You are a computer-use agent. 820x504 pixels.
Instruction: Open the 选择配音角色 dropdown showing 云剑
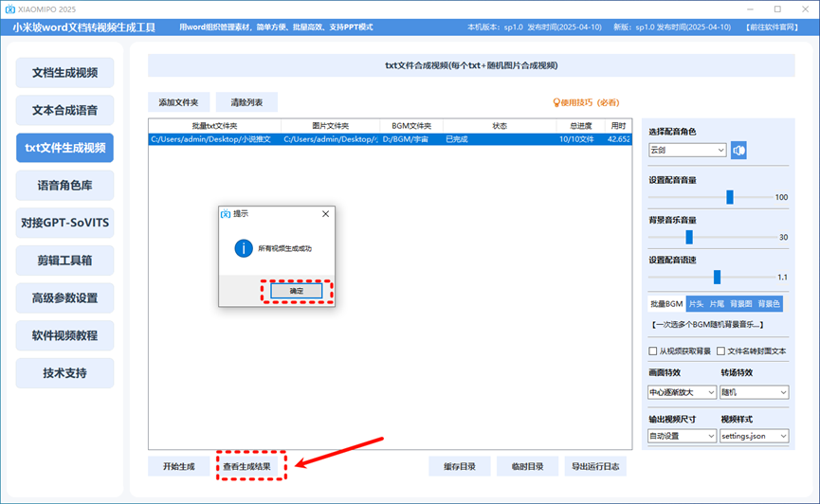687,150
